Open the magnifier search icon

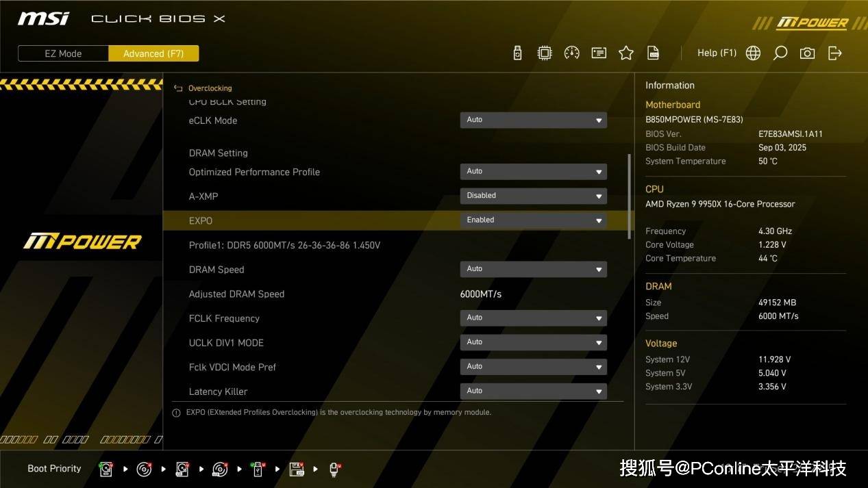coord(780,53)
